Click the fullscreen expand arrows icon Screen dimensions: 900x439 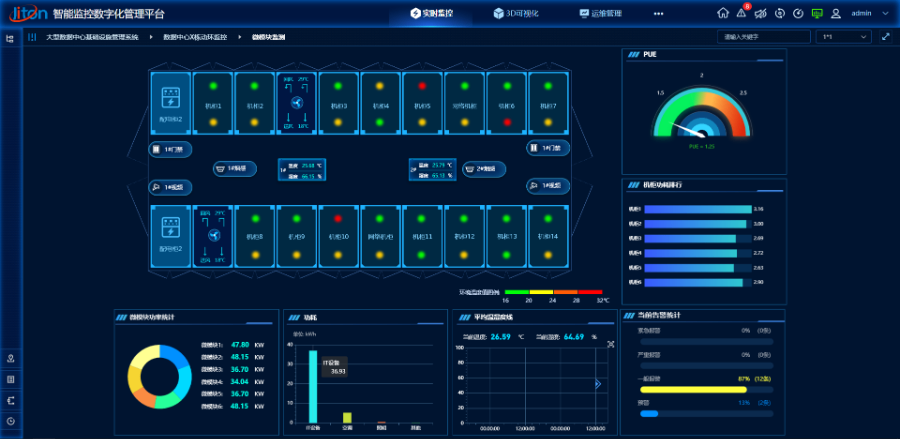(885, 37)
